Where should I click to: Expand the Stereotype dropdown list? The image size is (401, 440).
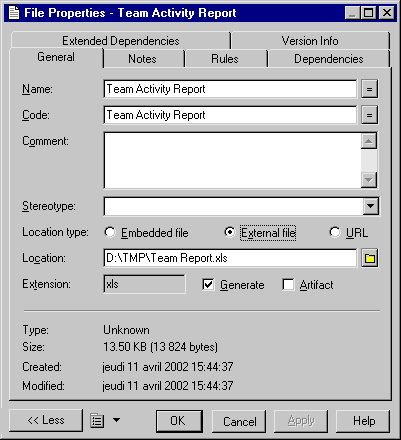coord(370,206)
